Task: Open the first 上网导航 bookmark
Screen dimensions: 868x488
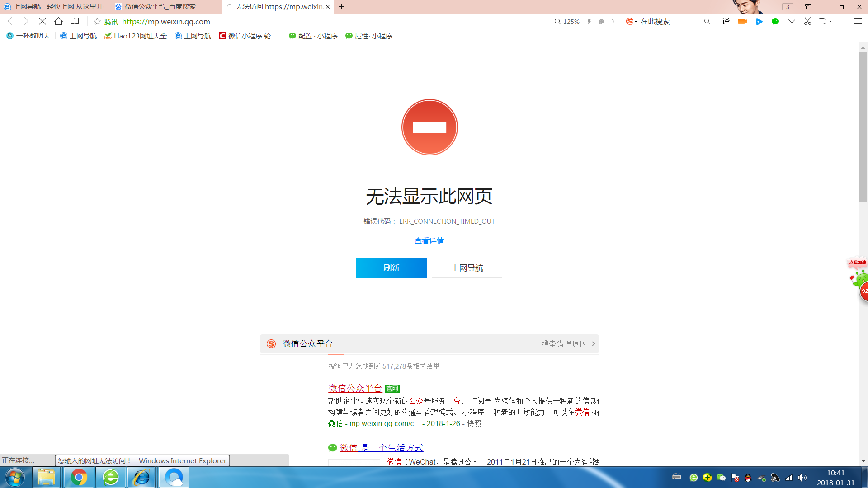Action: pyautogui.click(x=78, y=36)
